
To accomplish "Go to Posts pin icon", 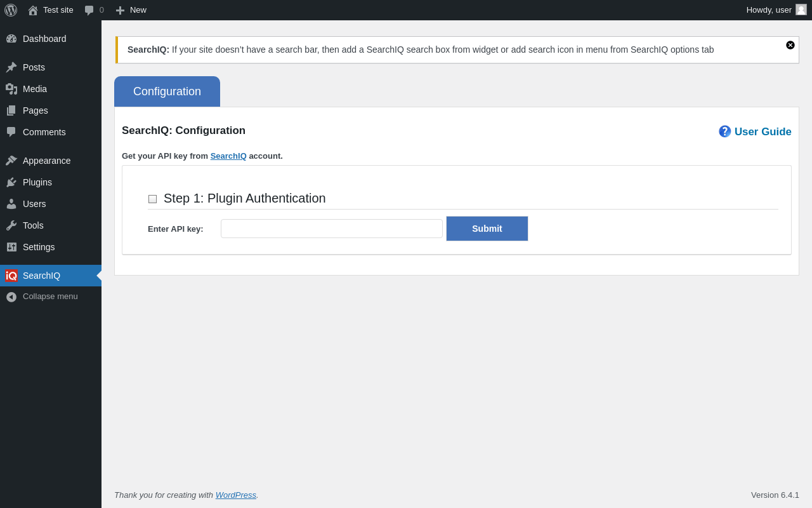I will [11, 67].
